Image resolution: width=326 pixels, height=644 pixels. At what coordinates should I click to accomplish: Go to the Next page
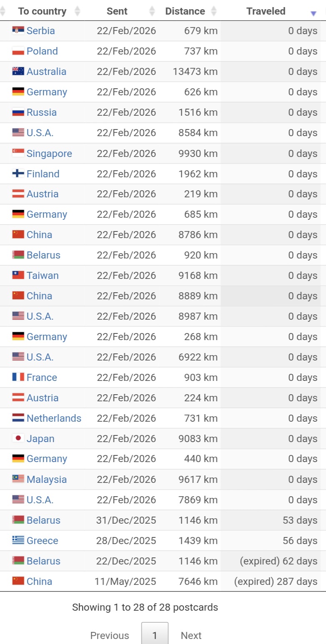(191, 635)
